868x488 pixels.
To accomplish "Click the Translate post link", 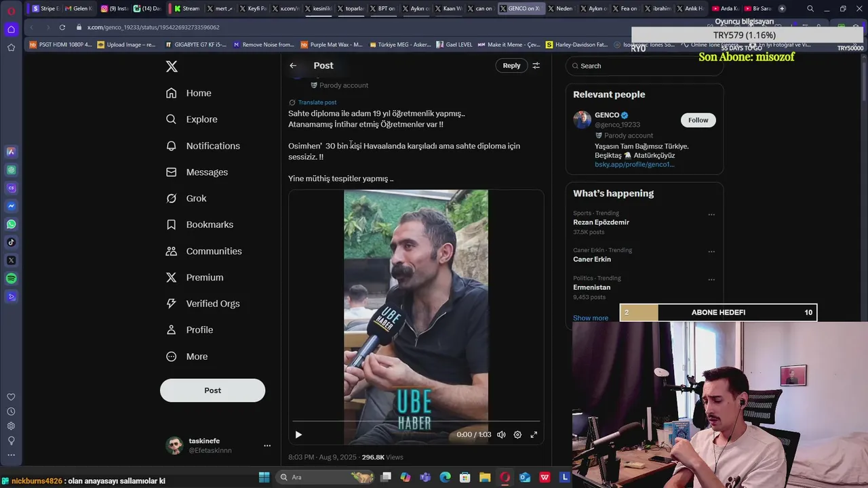I will 317,102.
